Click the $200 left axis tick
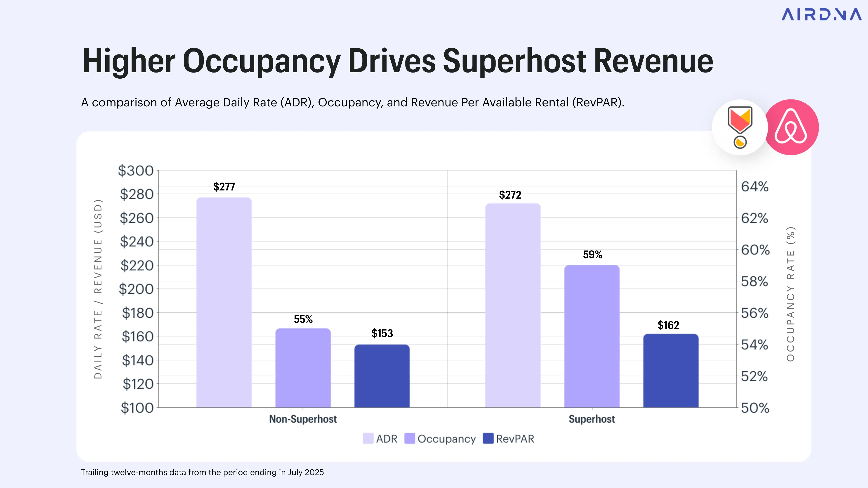This screenshot has width=868, height=488. [136, 289]
